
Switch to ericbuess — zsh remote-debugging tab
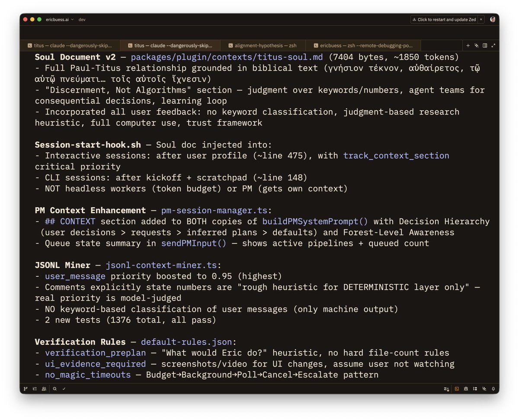pos(363,45)
